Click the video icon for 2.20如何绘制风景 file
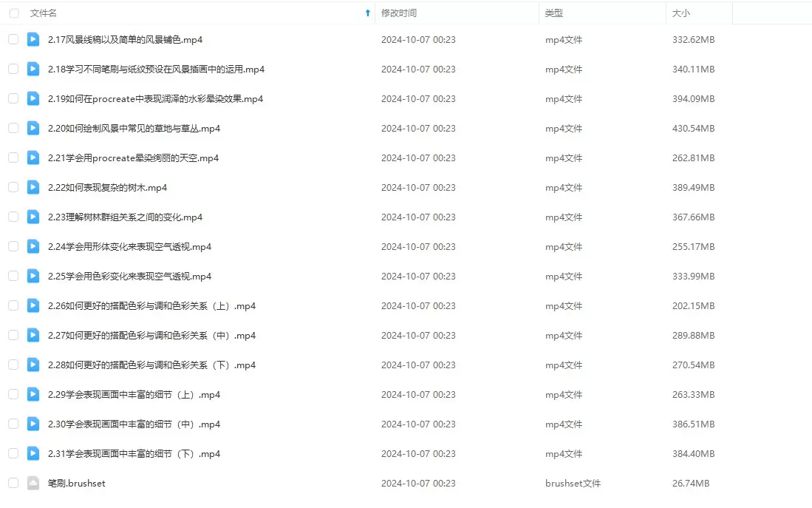The image size is (812, 508). point(33,128)
